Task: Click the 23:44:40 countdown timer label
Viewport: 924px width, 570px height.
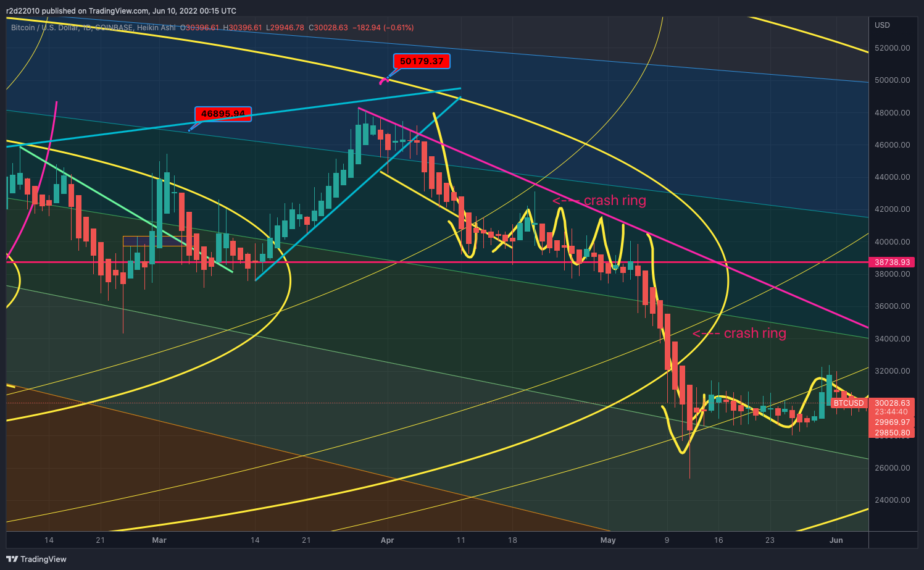Action: coord(893,412)
